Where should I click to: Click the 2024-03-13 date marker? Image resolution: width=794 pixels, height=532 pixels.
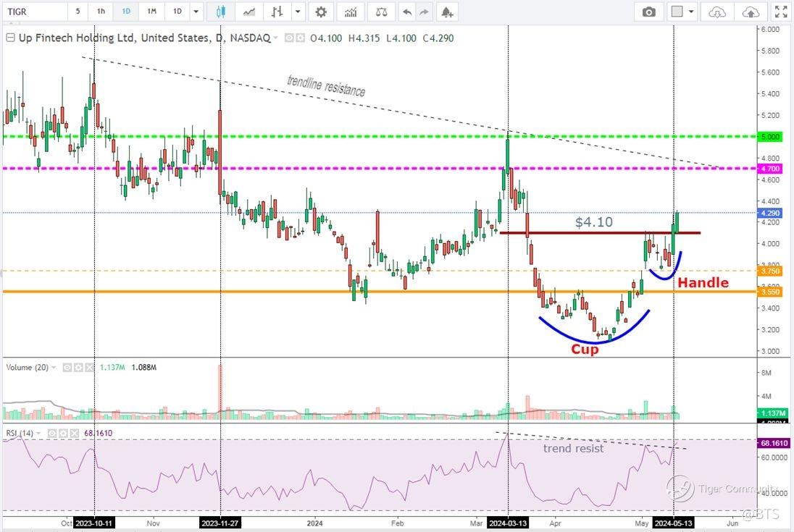coord(508,523)
